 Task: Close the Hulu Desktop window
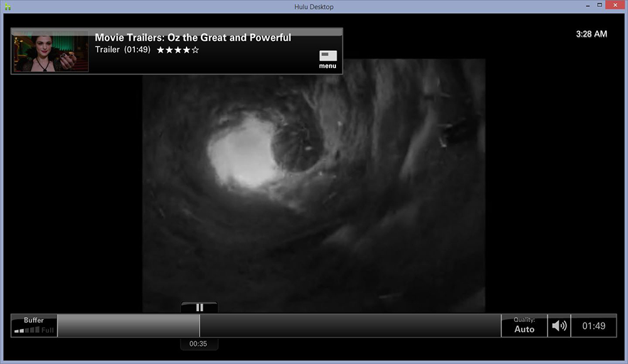pyautogui.click(x=615, y=5)
